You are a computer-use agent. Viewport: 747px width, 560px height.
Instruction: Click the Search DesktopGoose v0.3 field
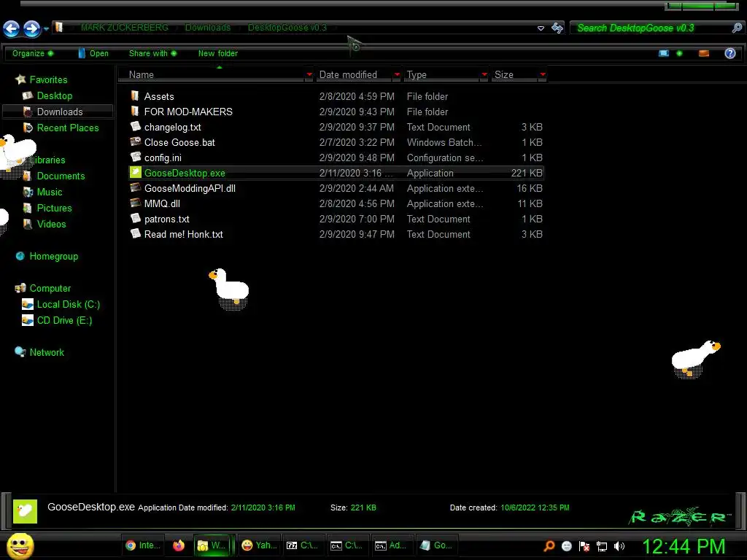click(x=651, y=28)
